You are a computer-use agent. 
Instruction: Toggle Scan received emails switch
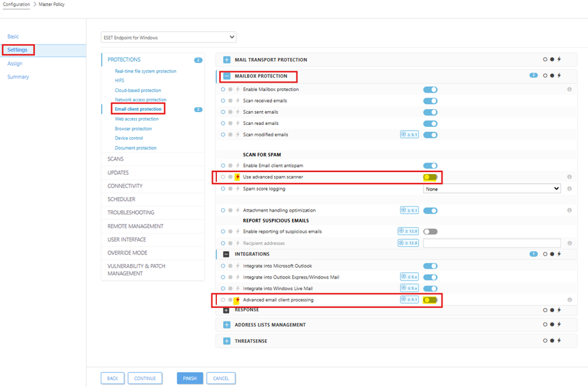click(x=430, y=101)
